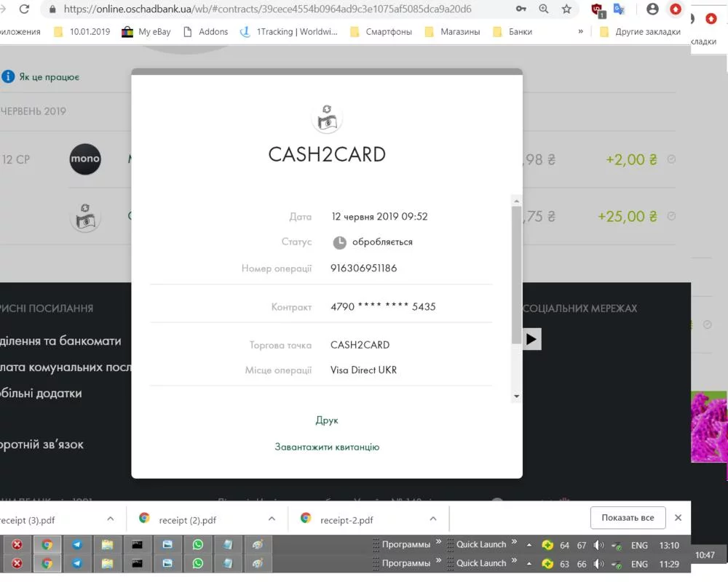Screen dimensions: 728x582
Task: Open the Chrome profile avatar icon
Action: tap(652, 9)
